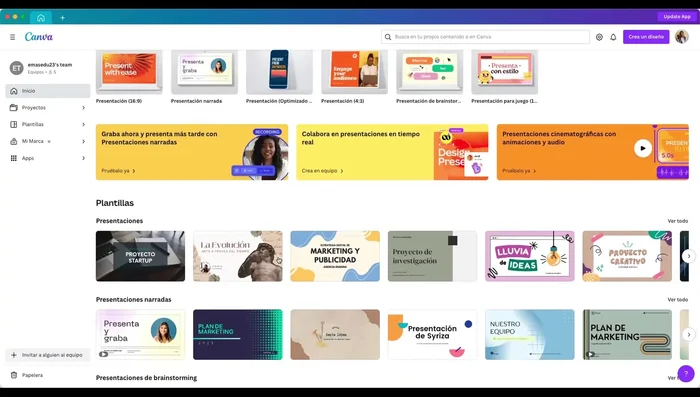This screenshot has width=700, height=397.
Task: Open Presentación de Syriza template
Action: pyautogui.click(x=432, y=334)
